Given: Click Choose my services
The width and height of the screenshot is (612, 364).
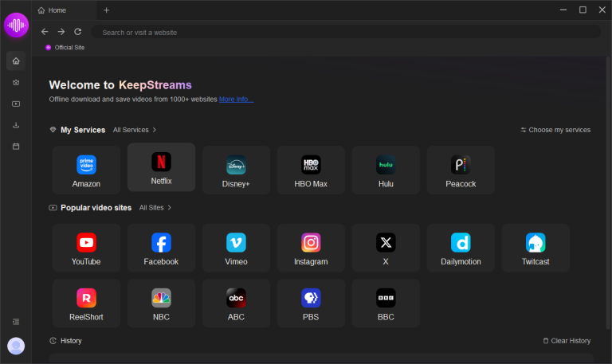Looking at the screenshot, I should click(555, 130).
